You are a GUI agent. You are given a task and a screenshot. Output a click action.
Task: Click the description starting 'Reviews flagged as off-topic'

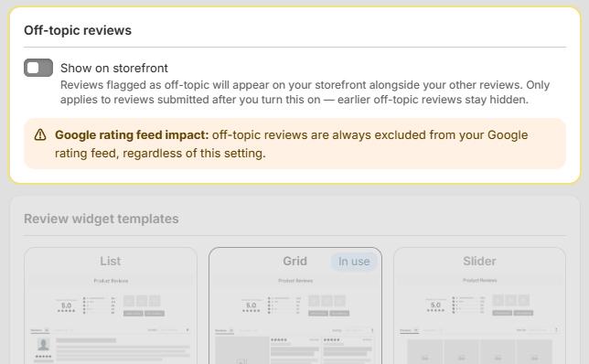point(305,92)
